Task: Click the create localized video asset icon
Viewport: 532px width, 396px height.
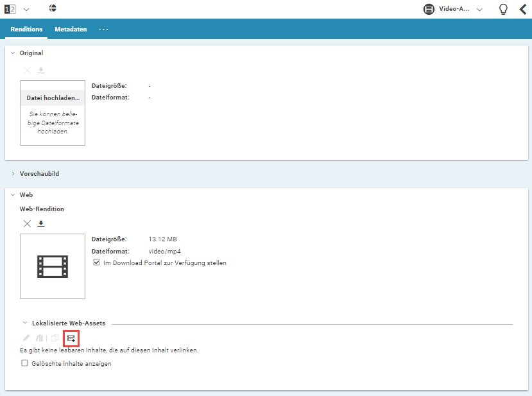Action: coord(71,338)
